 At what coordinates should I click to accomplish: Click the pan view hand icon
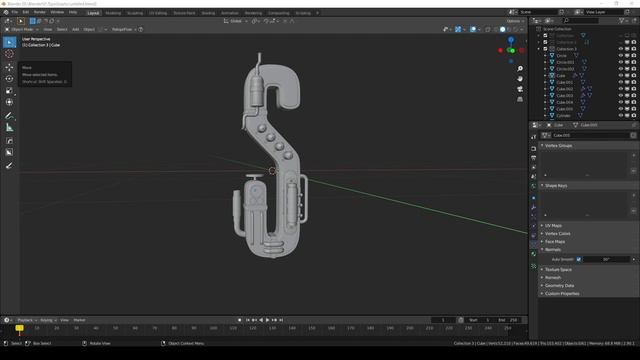[520, 78]
